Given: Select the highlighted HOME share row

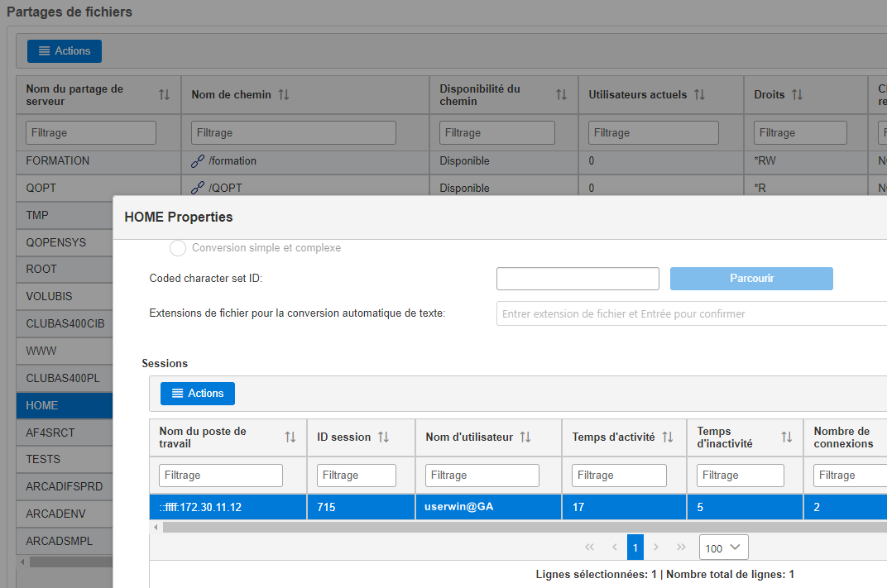Looking at the screenshot, I should pyautogui.click(x=65, y=405).
